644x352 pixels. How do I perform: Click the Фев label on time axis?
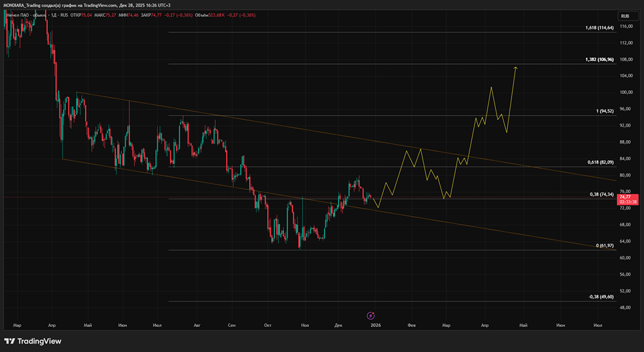point(410,326)
